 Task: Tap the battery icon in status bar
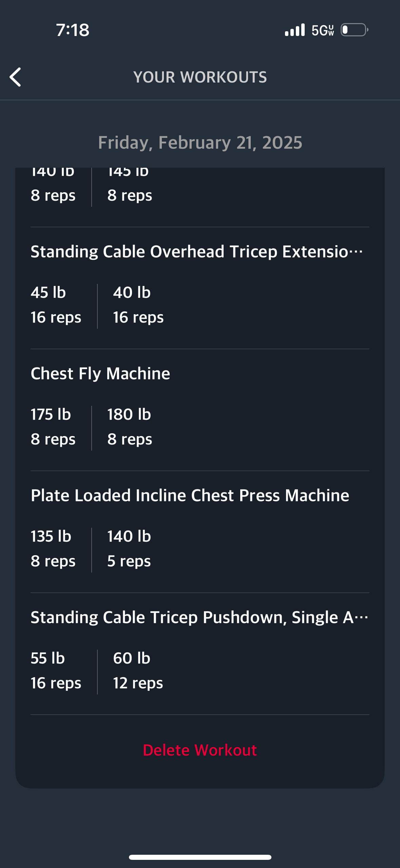355,30
